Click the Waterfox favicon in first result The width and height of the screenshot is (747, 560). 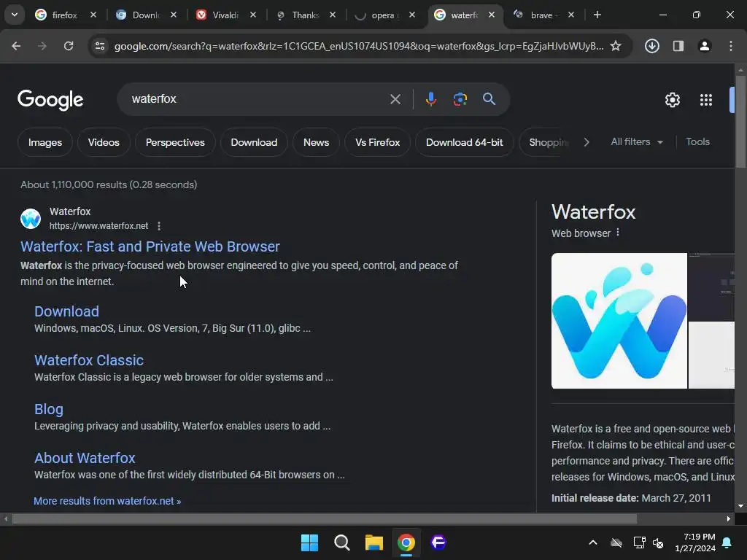pyautogui.click(x=31, y=219)
